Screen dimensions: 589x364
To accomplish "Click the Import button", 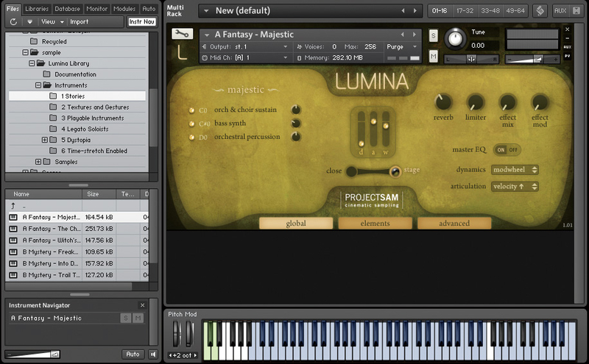I will pos(80,22).
